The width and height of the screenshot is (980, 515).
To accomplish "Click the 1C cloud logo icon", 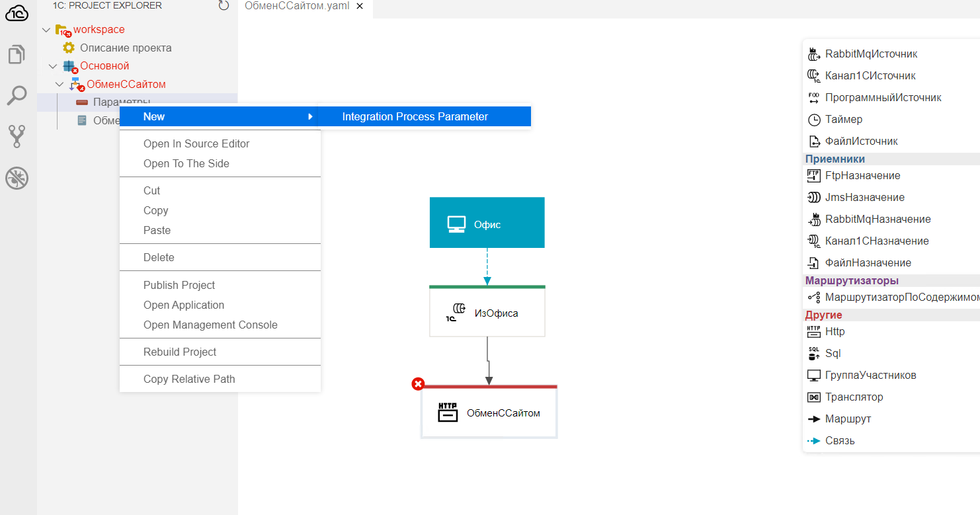I will [17, 13].
